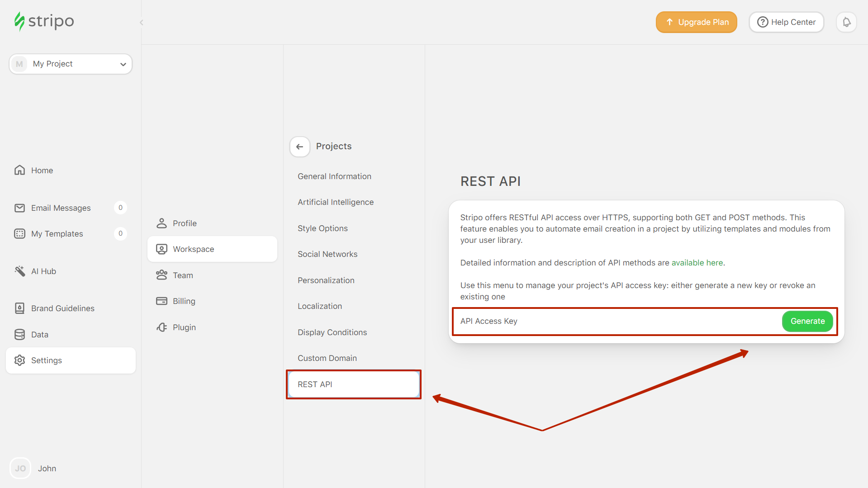This screenshot has height=488, width=868.
Task: Open Artificial Intelligence project settings
Action: [335, 202]
